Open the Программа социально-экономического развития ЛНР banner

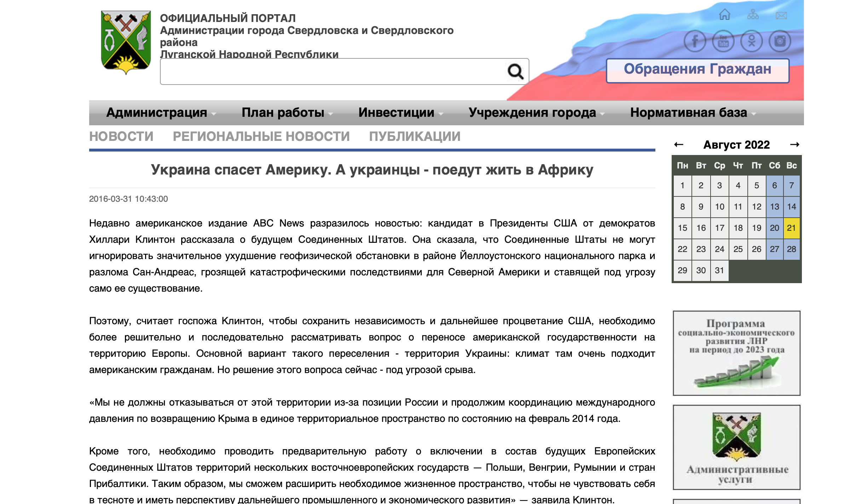[x=736, y=353]
